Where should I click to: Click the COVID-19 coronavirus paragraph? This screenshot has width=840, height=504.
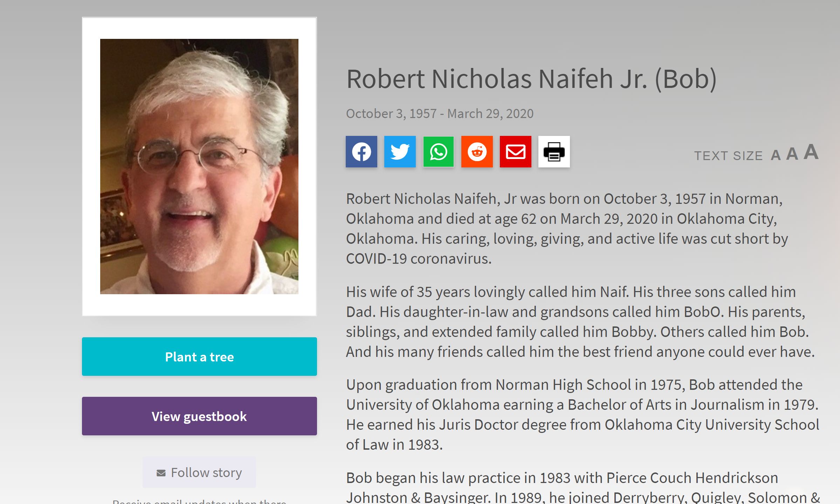pyautogui.click(x=566, y=228)
